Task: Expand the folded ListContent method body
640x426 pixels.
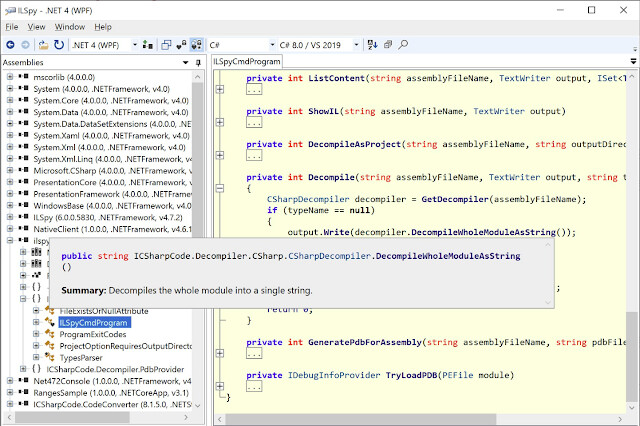Action: (220, 89)
